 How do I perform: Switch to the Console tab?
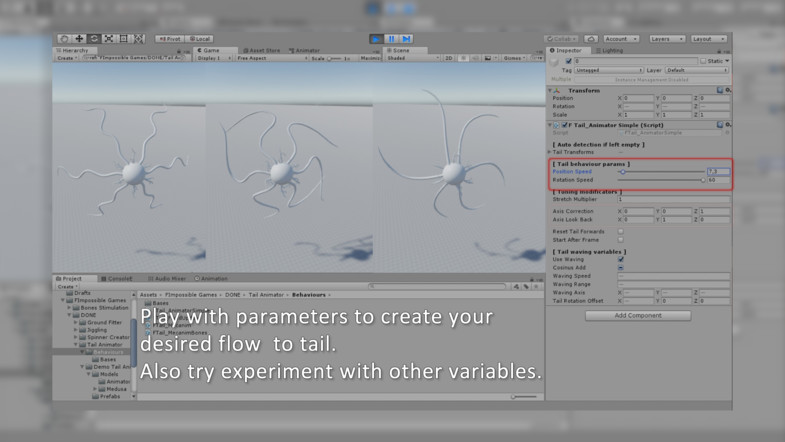point(117,278)
